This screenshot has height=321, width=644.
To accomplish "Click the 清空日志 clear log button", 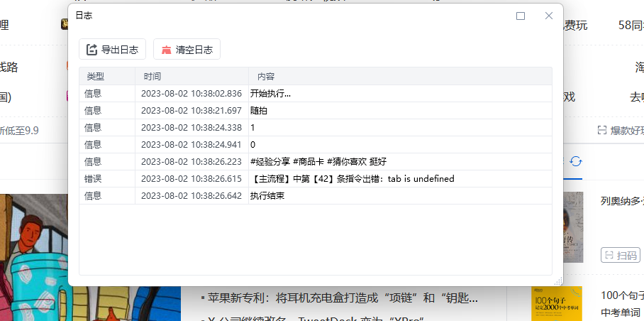I will point(187,49).
